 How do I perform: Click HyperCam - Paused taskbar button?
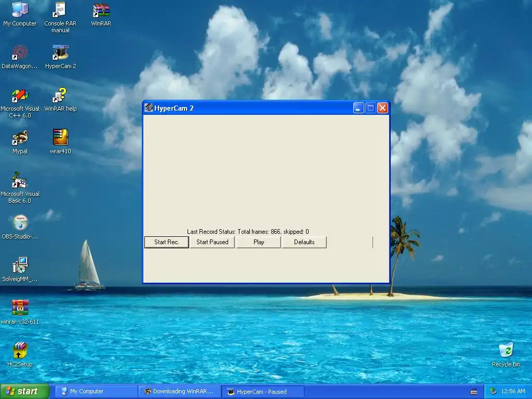click(x=263, y=392)
